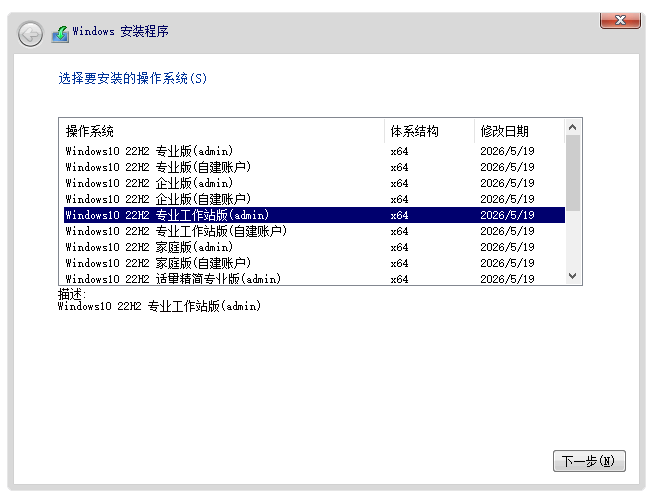Screen dimensions: 658x504
Task: Click the list's vertical scrollbar thumb
Action: pos(573,173)
